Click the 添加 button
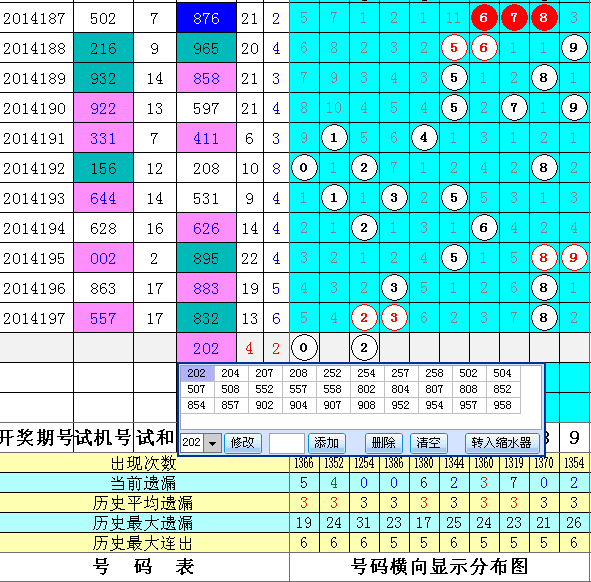Screen dimensions: 591x582 click(x=326, y=443)
